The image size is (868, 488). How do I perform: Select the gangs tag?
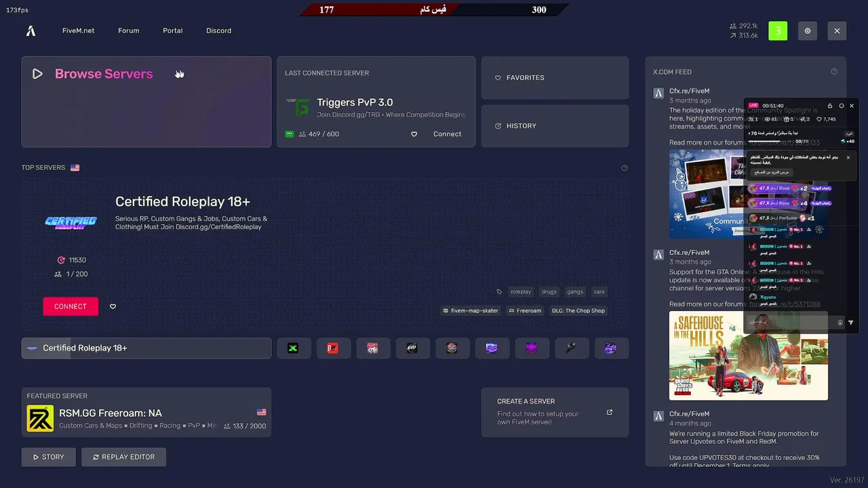pos(575,292)
